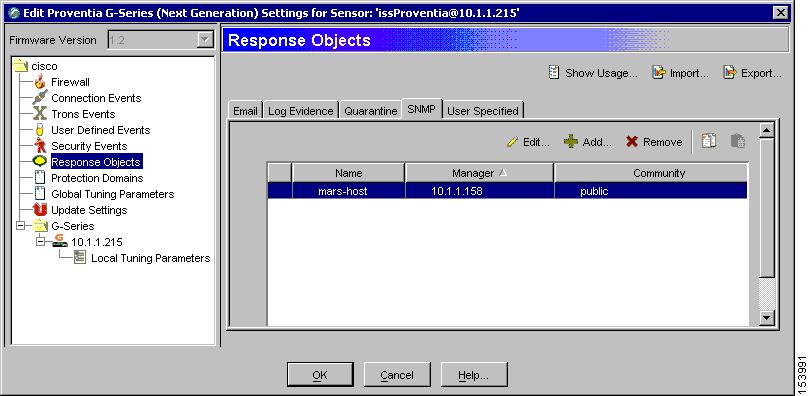Screen dimensions: 809x396
Task: Open the Firmware Version dropdown
Action: pos(205,40)
